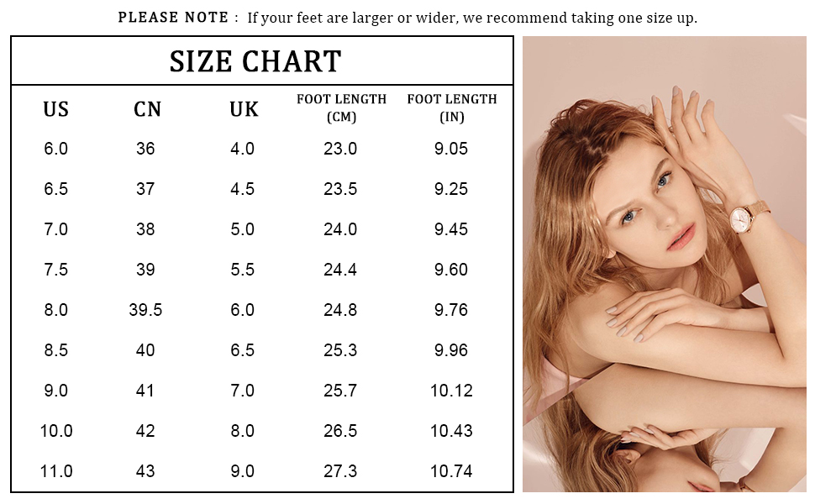Click the model photo thumbnail

[665, 264]
